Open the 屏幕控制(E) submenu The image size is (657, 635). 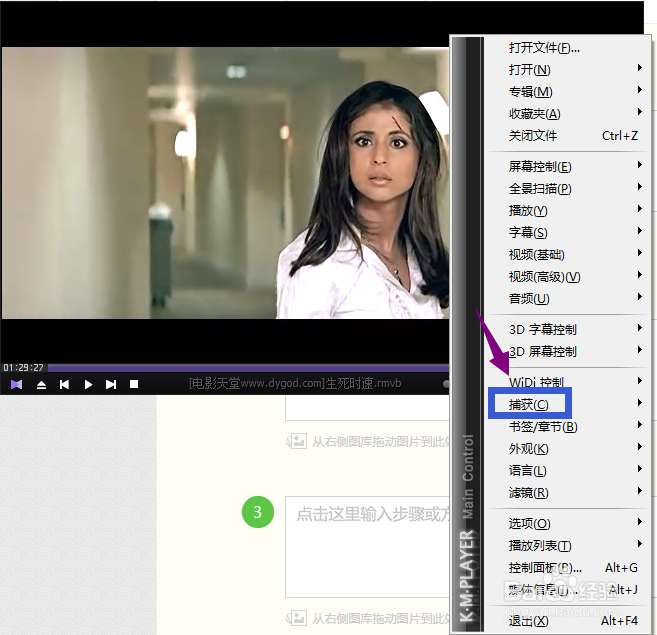point(566,167)
